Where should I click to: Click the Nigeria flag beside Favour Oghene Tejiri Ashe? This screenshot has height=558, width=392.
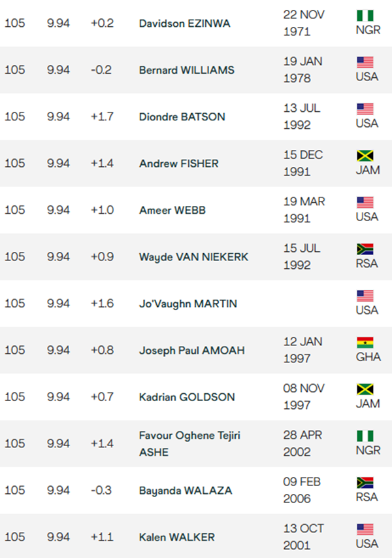point(365,436)
